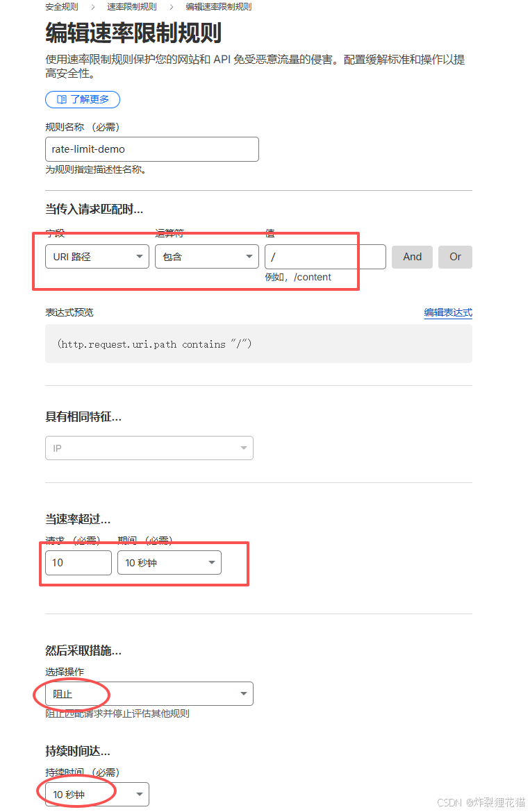Click the requests count field showing 10
530x812 pixels.
tap(78, 562)
